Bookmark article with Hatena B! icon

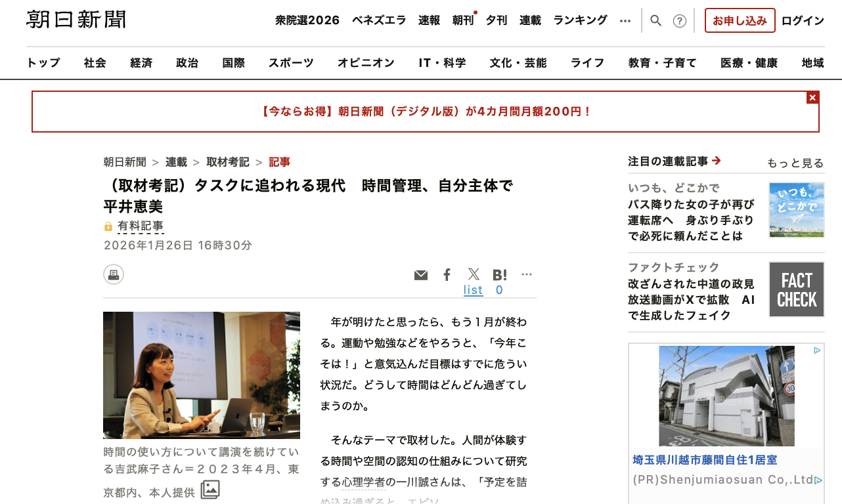500,275
